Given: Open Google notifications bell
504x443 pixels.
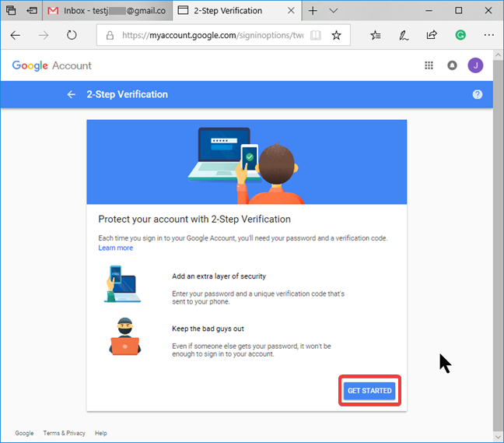Looking at the screenshot, I should (x=452, y=65).
